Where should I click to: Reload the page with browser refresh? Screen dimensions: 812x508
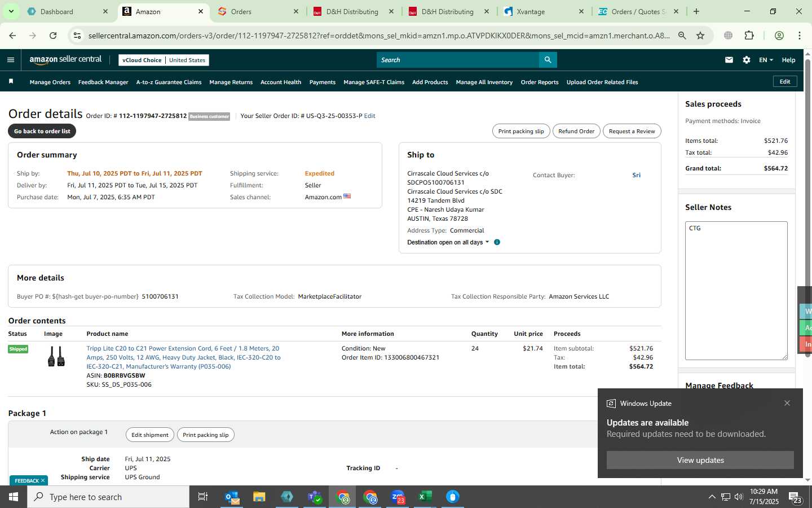(53, 36)
